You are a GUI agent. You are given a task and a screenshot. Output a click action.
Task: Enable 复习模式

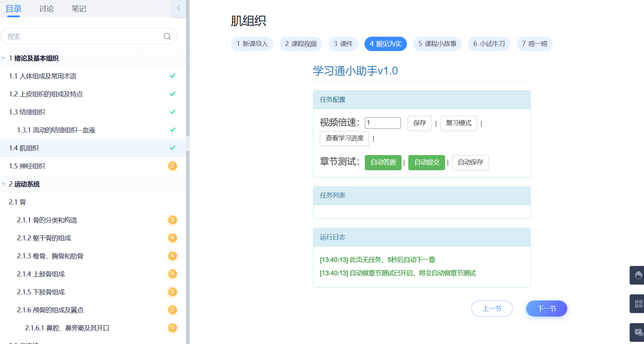pos(459,123)
